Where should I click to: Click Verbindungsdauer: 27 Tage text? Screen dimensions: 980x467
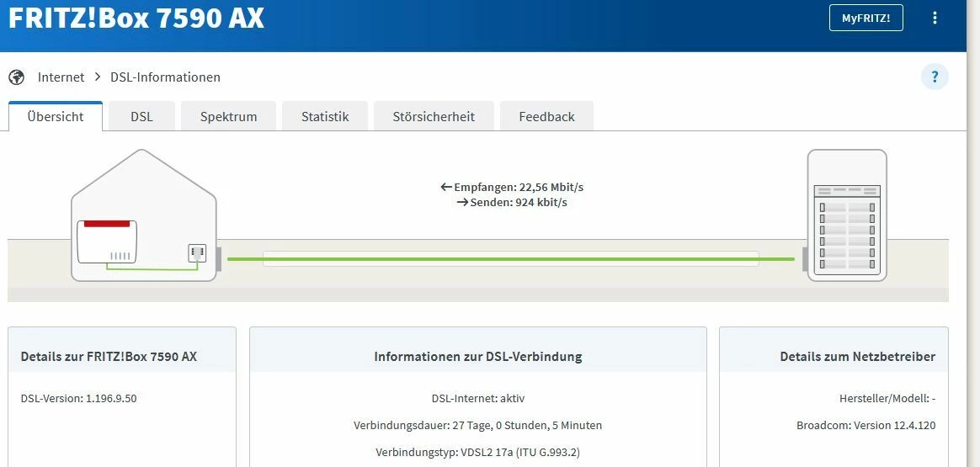pyautogui.click(x=478, y=425)
